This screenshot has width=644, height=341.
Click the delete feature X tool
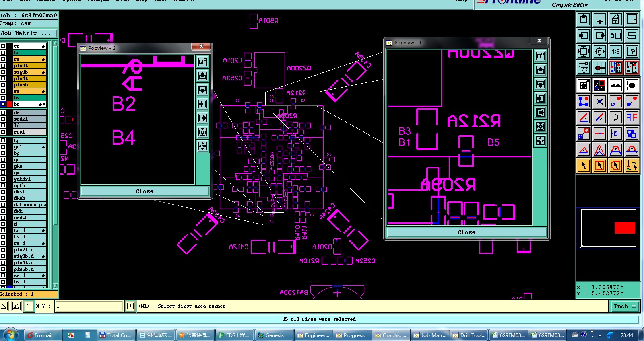600,101
